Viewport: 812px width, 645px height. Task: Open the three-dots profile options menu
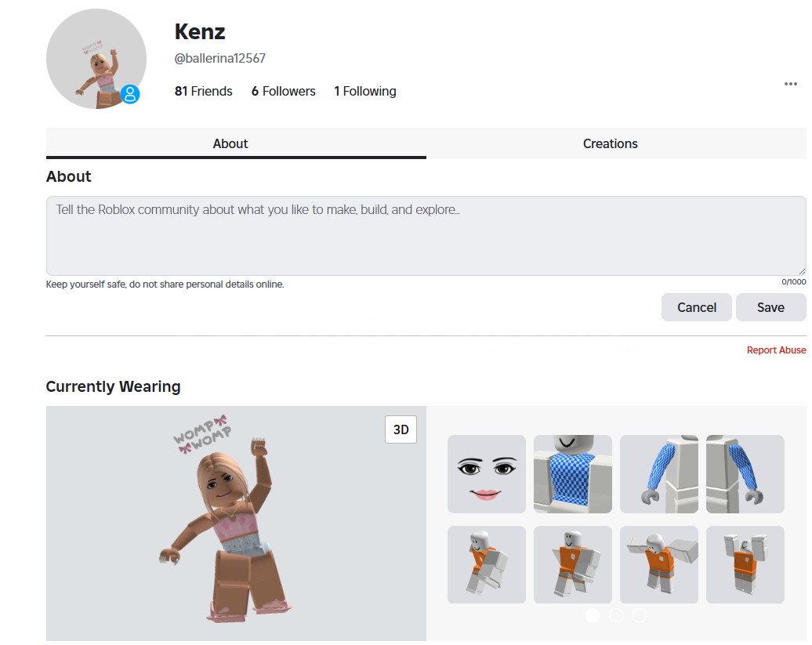point(790,84)
